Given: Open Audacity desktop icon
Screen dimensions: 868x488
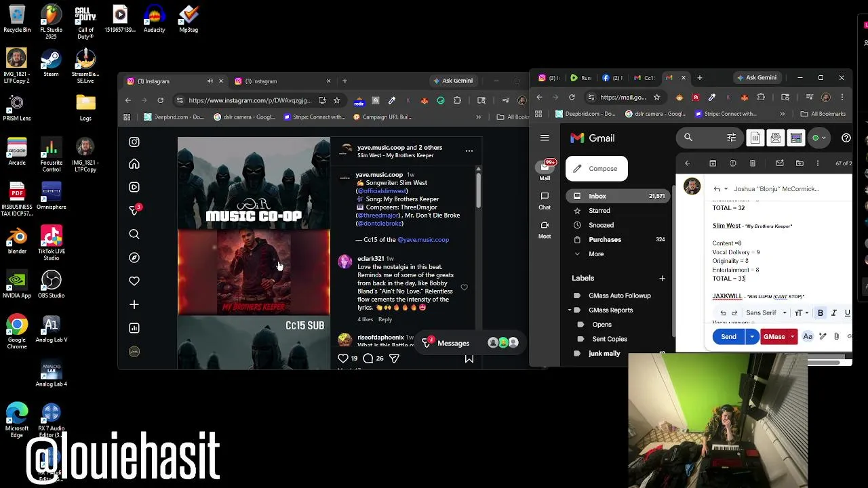Looking at the screenshot, I should point(155,19).
